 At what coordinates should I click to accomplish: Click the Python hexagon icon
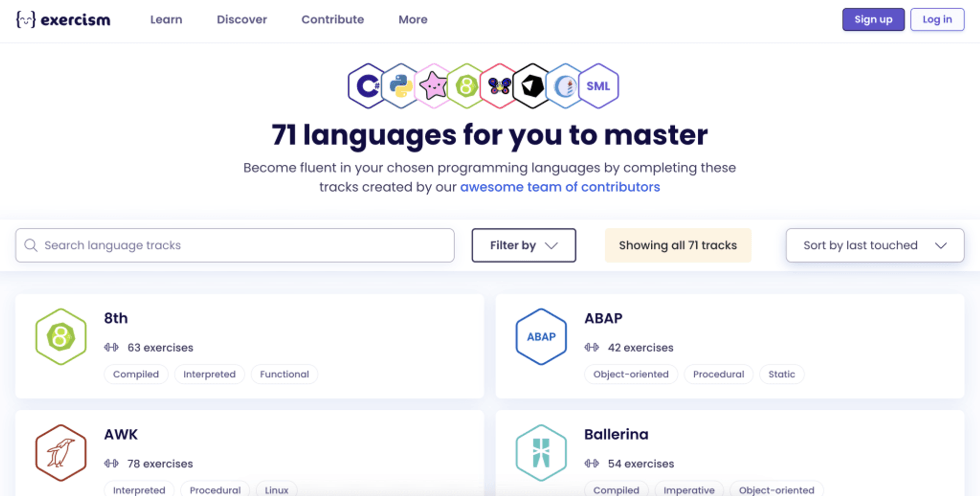coord(400,86)
